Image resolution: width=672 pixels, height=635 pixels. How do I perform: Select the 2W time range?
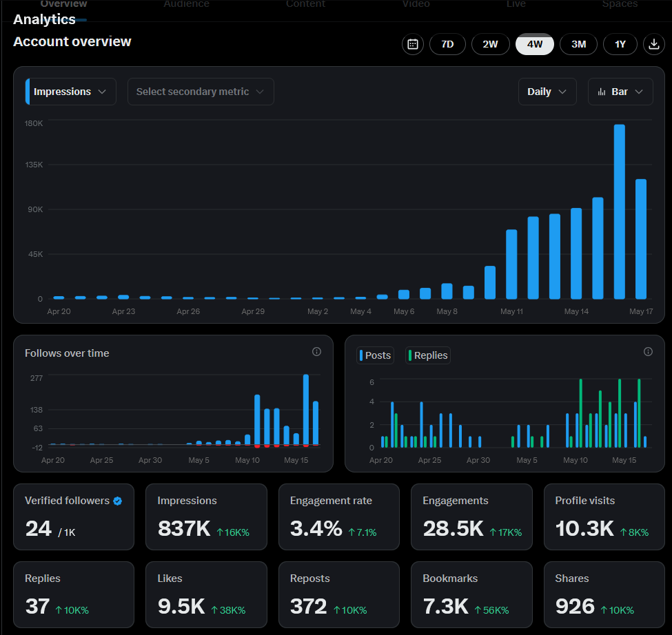490,44
